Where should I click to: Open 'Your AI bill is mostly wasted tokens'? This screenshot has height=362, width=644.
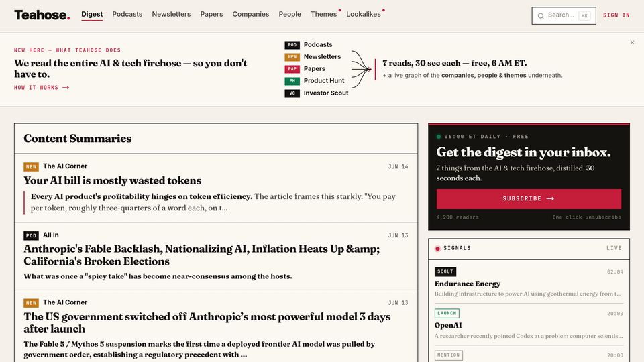coord(113,180)
